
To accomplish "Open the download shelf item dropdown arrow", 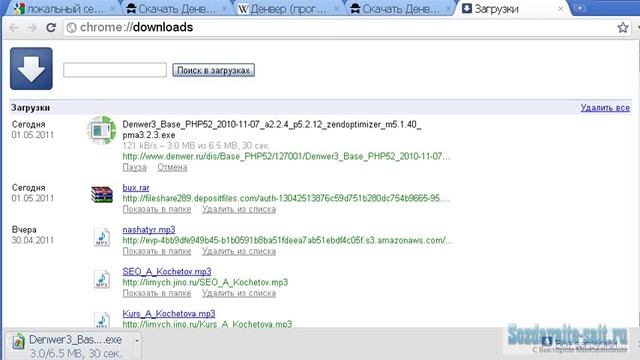I will (137, 340).
